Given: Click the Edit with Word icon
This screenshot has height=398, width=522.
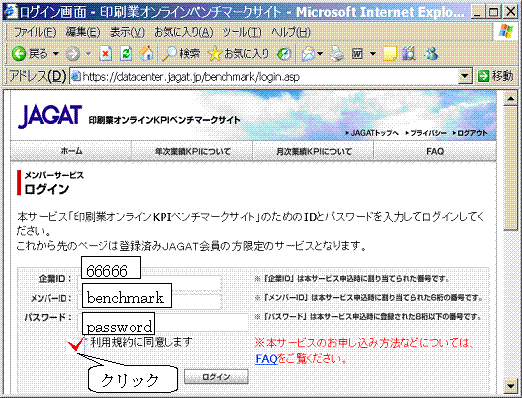Looking at the screenshot, I should pyautogui.click(x=357, y=54).
